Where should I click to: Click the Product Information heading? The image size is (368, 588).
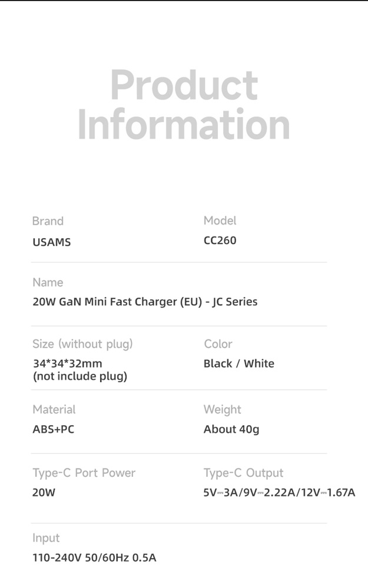[184, 104]
